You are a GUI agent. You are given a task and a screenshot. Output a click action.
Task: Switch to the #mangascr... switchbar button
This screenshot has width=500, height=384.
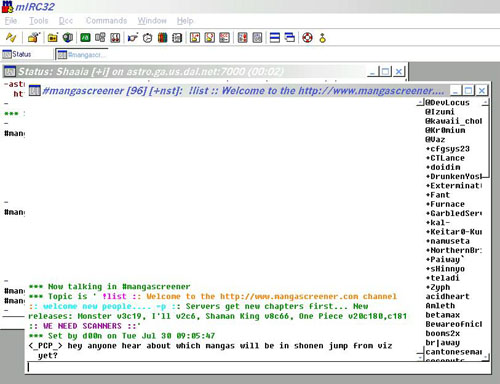82,55
